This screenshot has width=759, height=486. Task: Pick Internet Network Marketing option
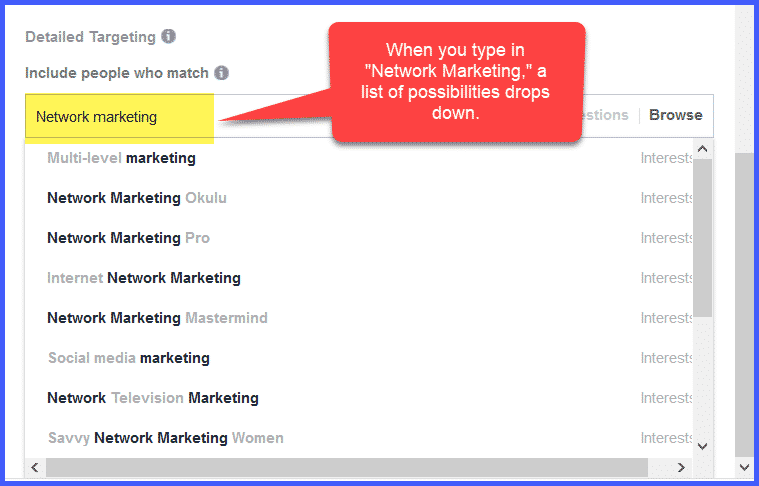coord(144,278)
